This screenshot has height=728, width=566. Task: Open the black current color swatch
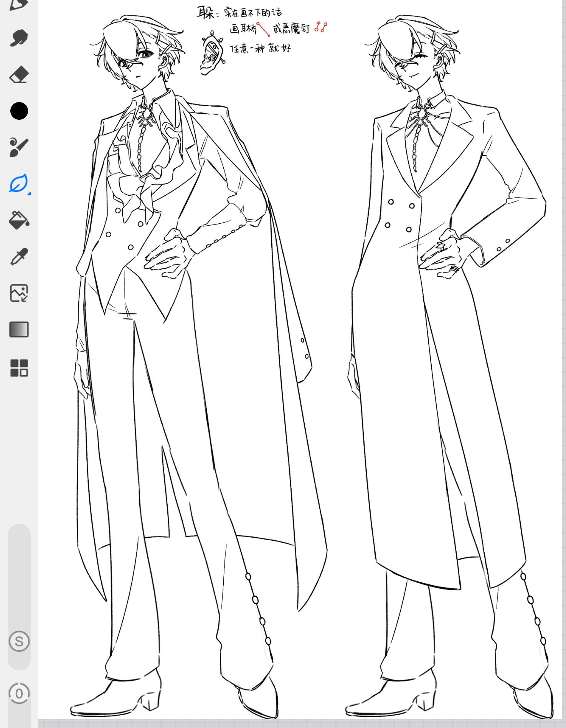click(19, 111)
